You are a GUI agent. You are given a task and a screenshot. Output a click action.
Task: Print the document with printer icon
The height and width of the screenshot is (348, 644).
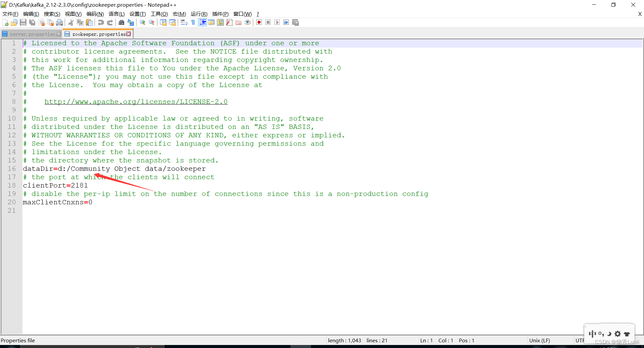tap(59, 22)
